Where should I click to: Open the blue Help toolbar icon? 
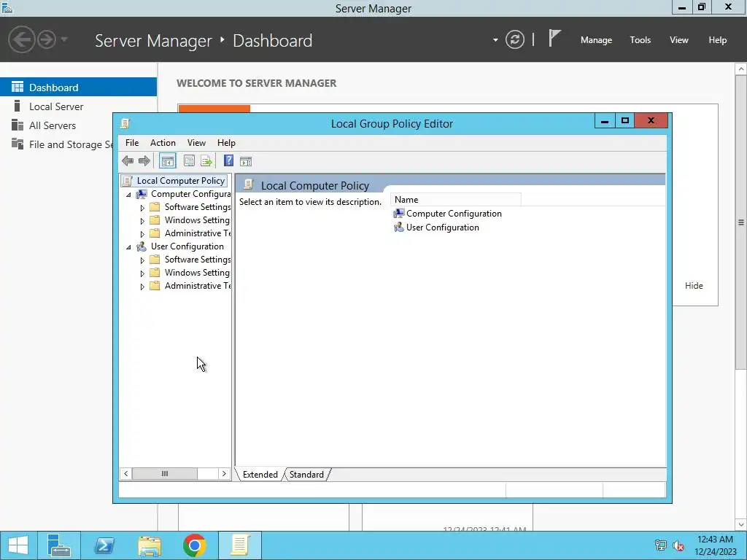click(x=228, y=161)
